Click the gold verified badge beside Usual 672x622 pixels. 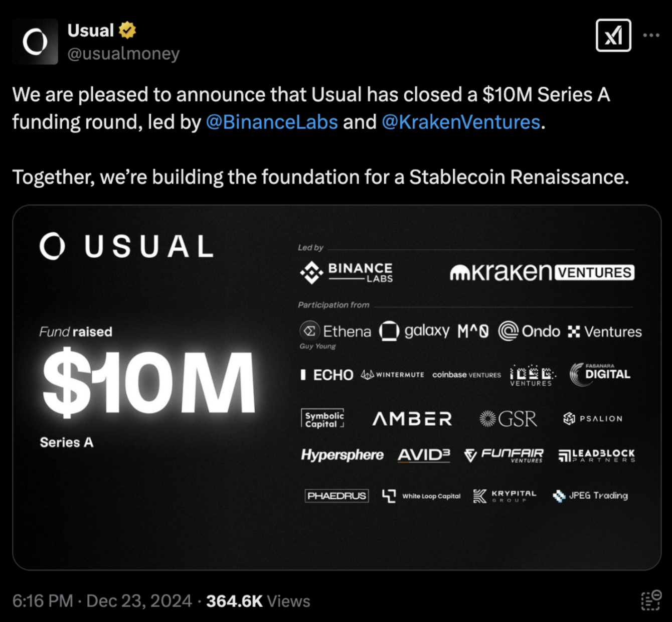[x=127, y=31]
